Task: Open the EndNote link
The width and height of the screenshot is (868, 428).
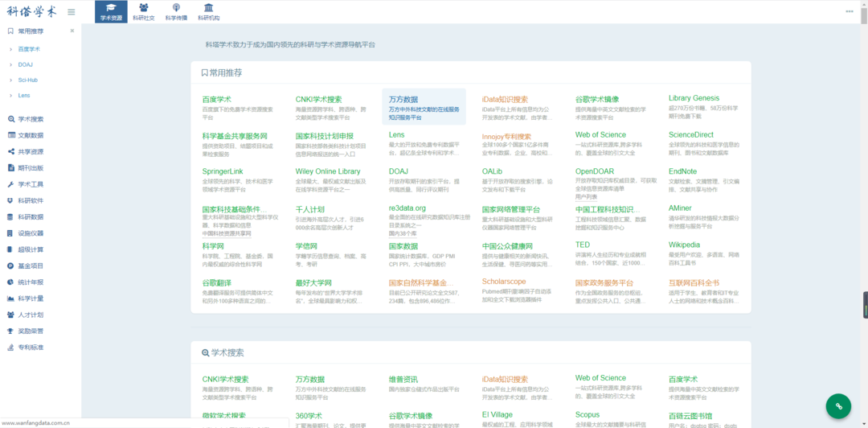Action: pyautogui.click(x=682, y=171)
